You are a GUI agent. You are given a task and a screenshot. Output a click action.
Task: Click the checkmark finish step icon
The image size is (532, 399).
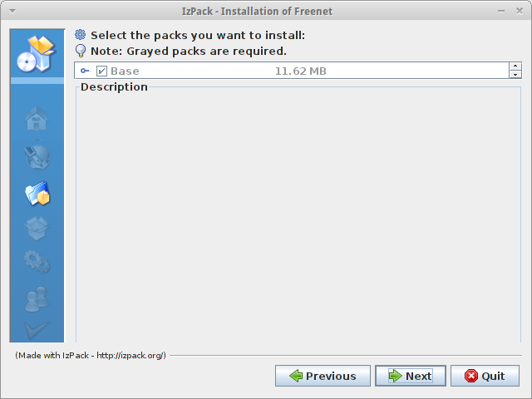37,329
